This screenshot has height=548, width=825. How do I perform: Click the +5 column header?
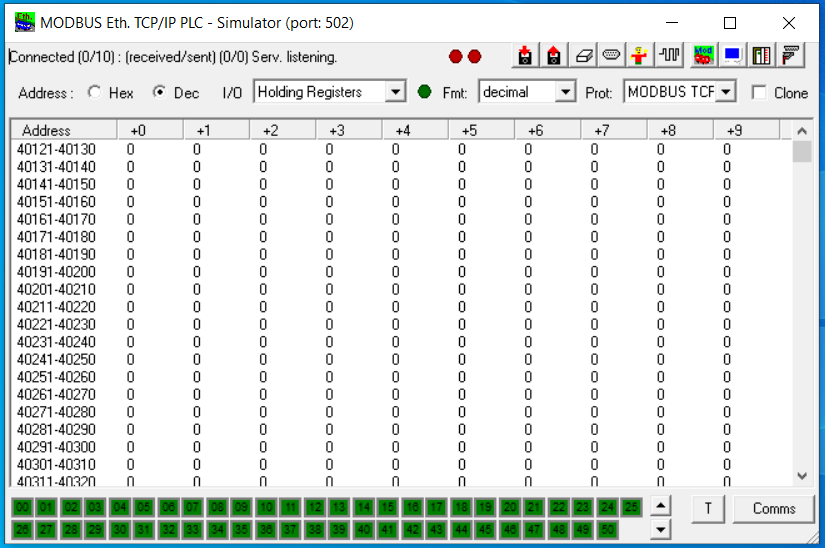(468, 130)
